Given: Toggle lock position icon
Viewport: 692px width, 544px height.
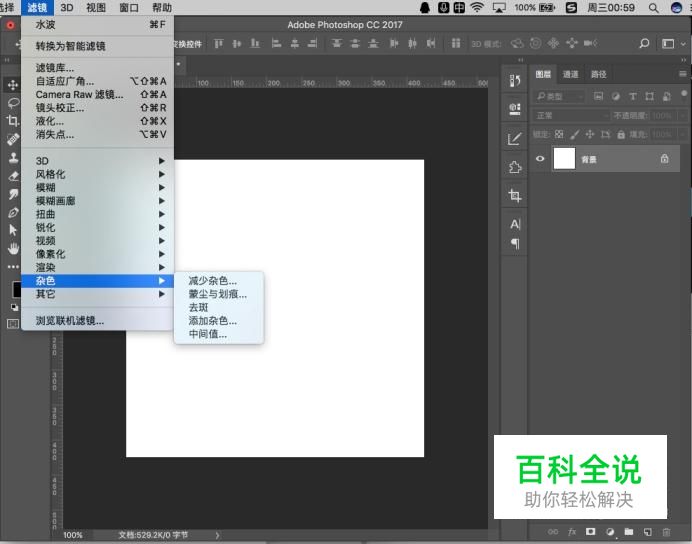Looking at the screenshot, I should click(590, 134).
